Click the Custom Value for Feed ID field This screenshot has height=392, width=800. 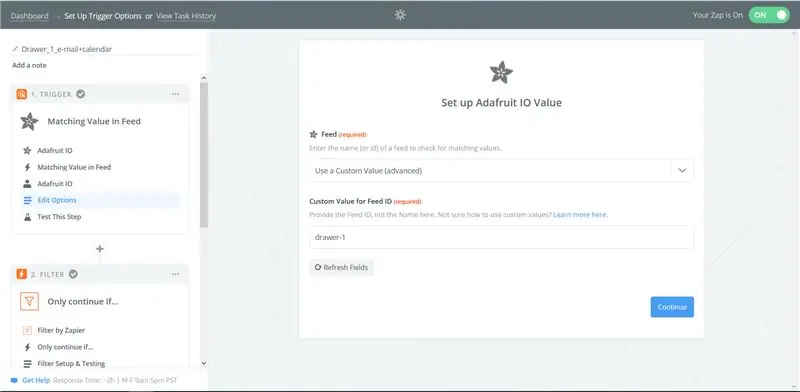(x=502, y=237)
